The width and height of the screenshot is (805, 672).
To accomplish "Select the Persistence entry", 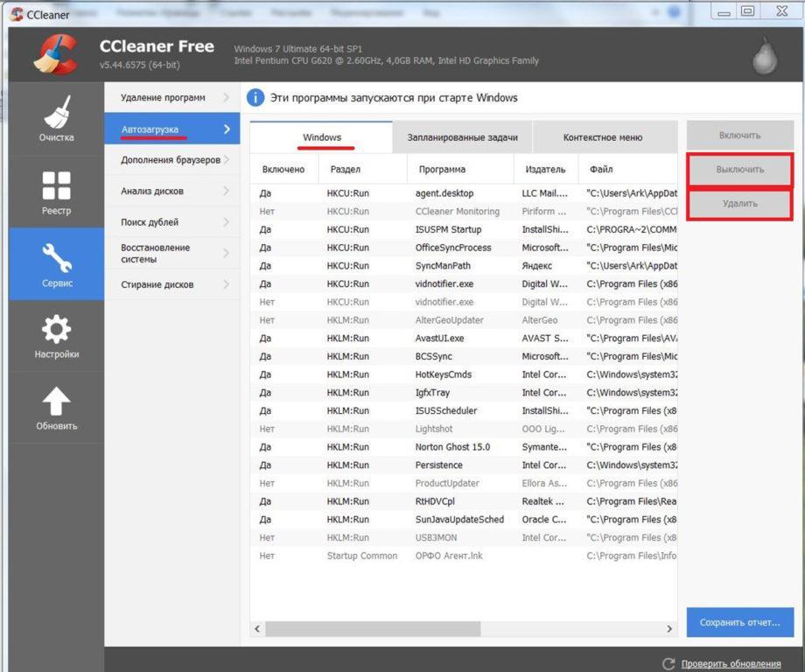I will pyautogui.click(x=464, y=465).
